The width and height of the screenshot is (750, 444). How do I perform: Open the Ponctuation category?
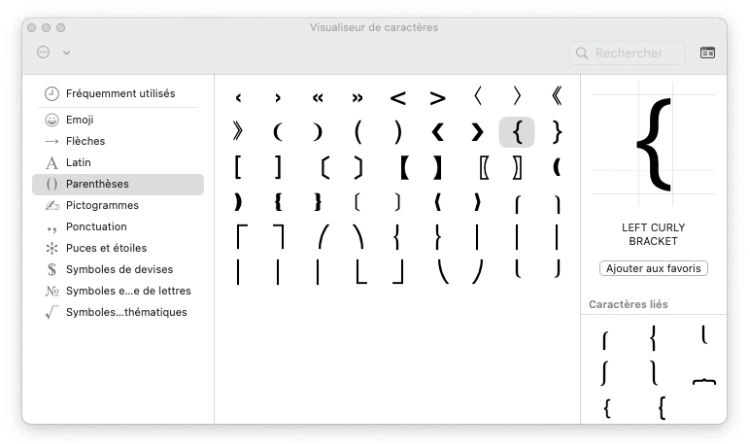118,227
